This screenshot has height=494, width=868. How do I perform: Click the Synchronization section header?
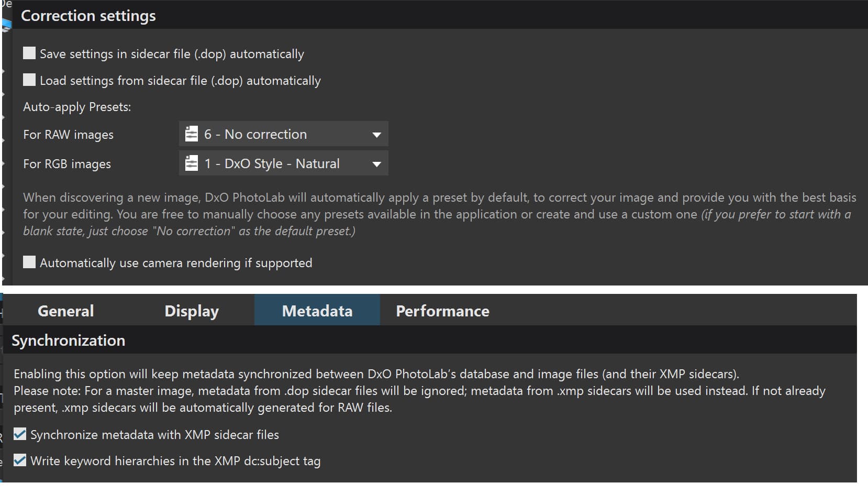[x=69, y=341]
